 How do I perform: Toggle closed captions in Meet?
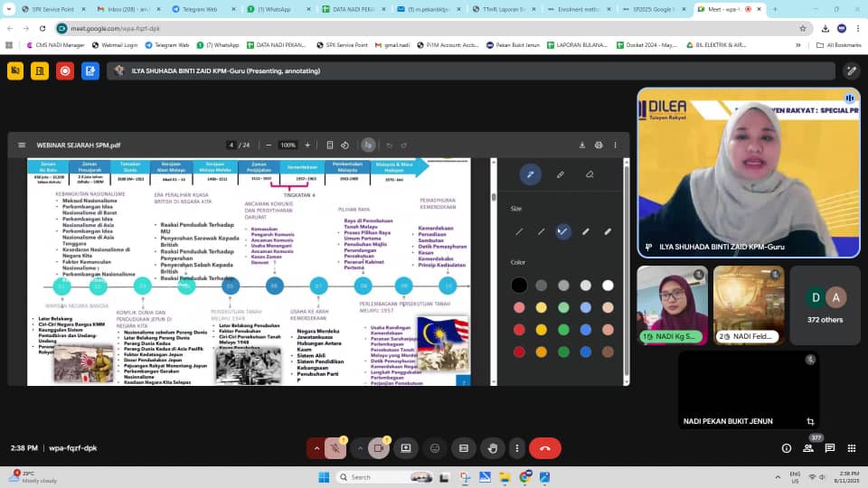(464, 447)
